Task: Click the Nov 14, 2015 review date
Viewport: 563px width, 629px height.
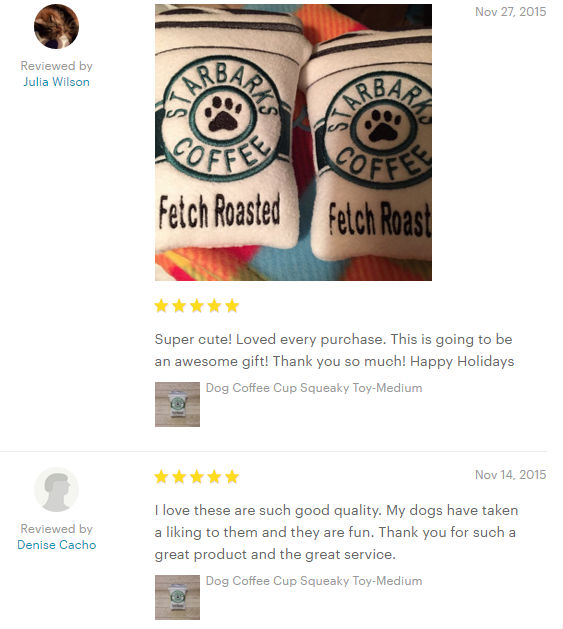Action: tap(510, 475)
